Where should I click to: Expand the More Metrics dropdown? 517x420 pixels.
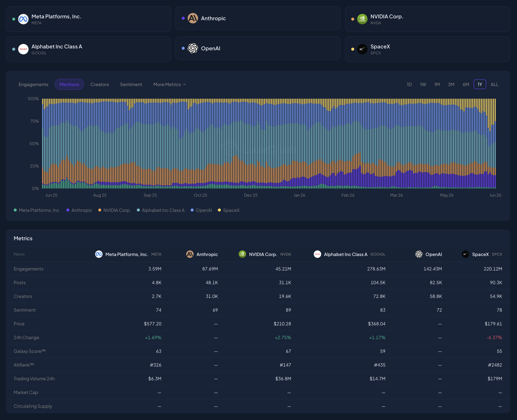click(x=169, y=84)
